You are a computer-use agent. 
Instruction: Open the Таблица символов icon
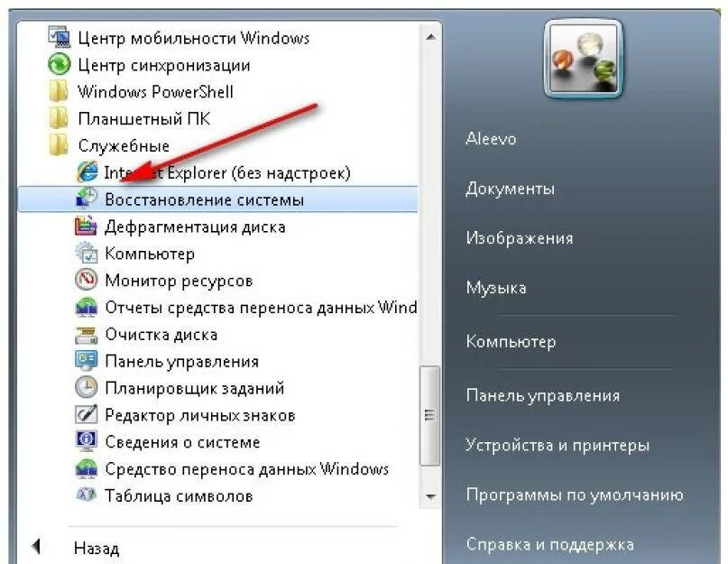[x=87, y=495]
